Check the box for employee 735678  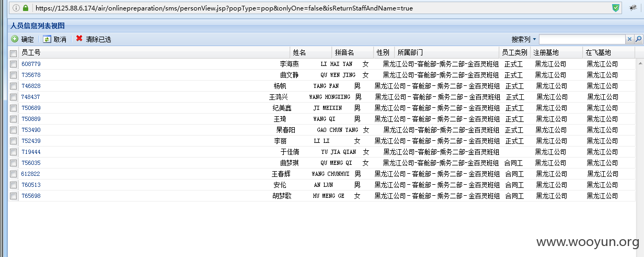point(13,75)
